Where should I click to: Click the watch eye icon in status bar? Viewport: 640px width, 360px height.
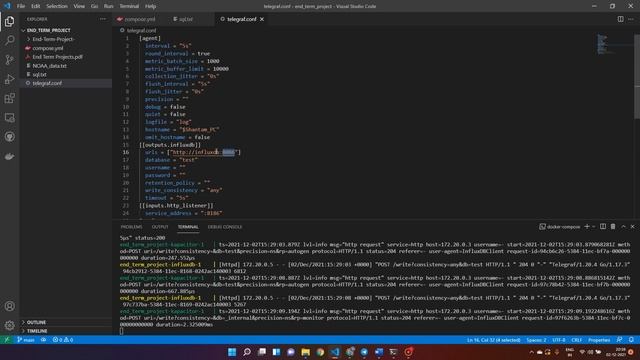click(43, 340)
